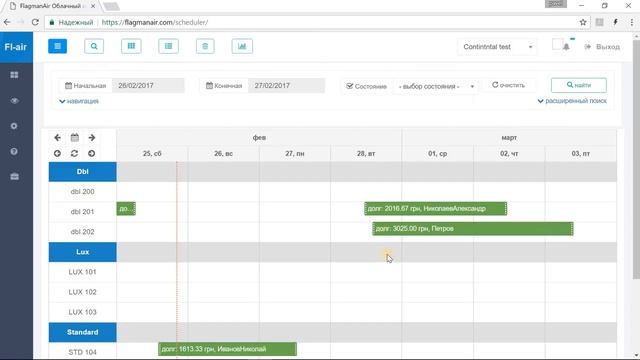Viewport: 640px width, 360px height.
Task: Open the выбор состояния dropdown
Action: [x=436, y=87]
